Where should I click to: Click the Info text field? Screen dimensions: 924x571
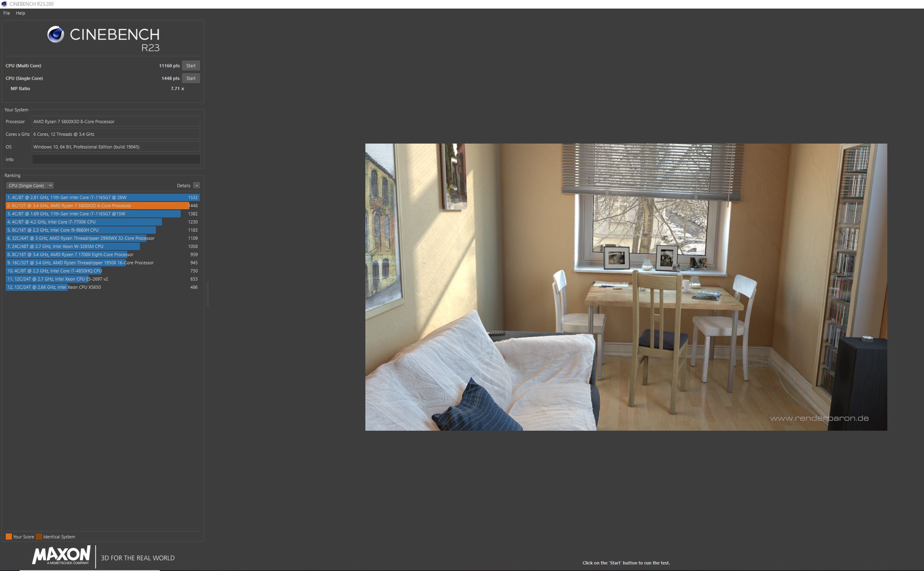[x=116, y=159]
